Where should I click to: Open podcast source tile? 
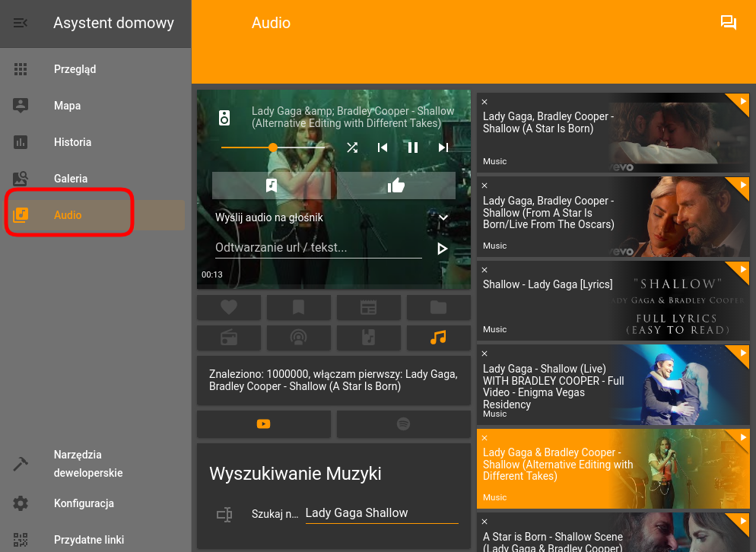click(x=299, y=337)
